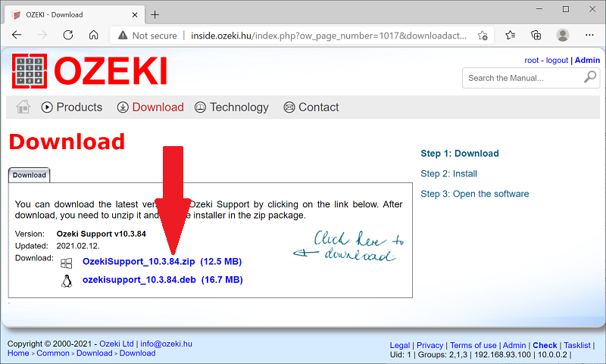Open the first Download breadcrumb link
The image size is (606, 364).
tap(94, 353)
